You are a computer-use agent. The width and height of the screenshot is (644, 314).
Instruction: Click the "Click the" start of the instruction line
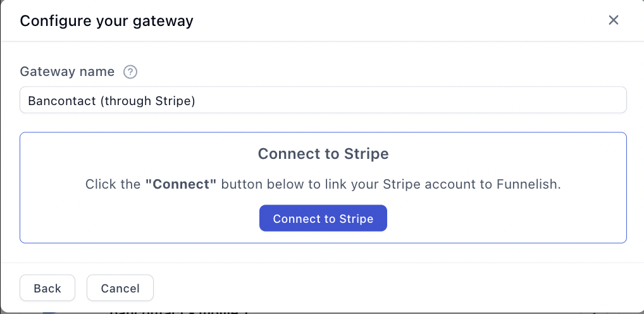tap(113, 185)
